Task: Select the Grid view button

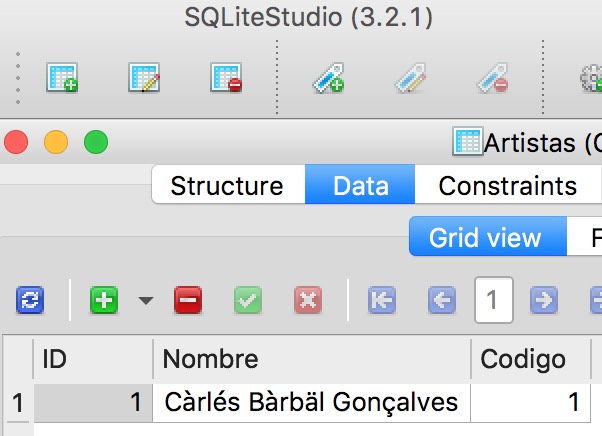Action: click(485, 238)
